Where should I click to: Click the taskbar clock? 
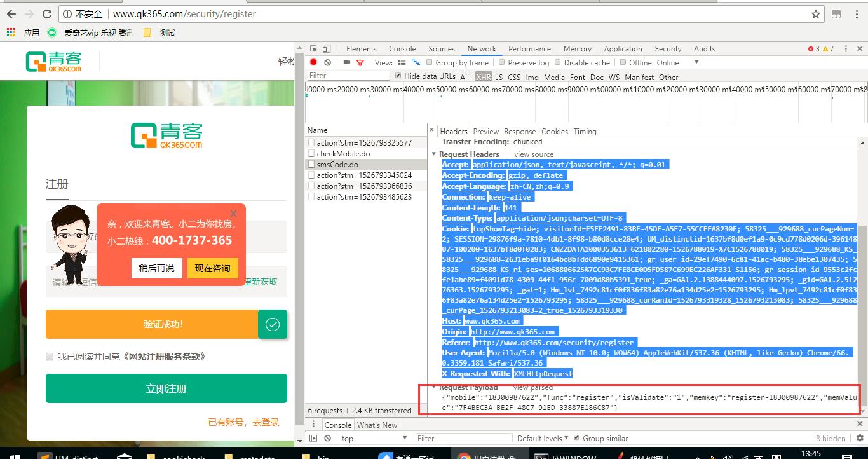[811, 454]
